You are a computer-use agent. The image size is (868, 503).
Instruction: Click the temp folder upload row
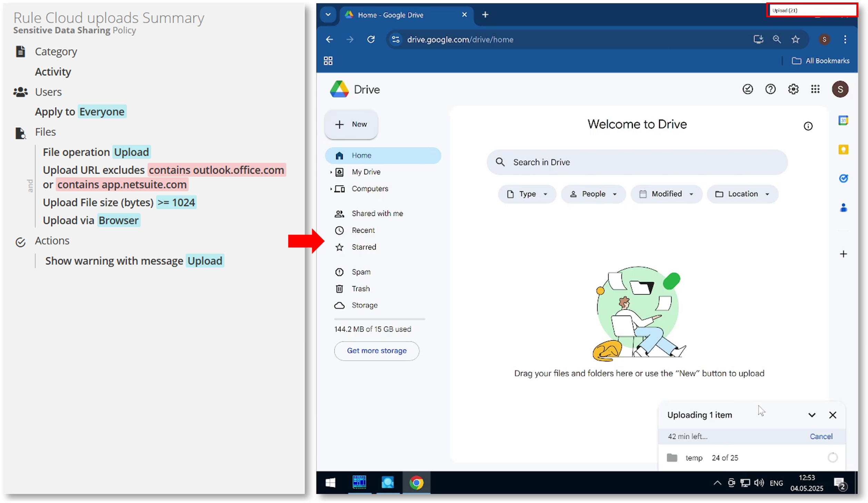[751, 457]
